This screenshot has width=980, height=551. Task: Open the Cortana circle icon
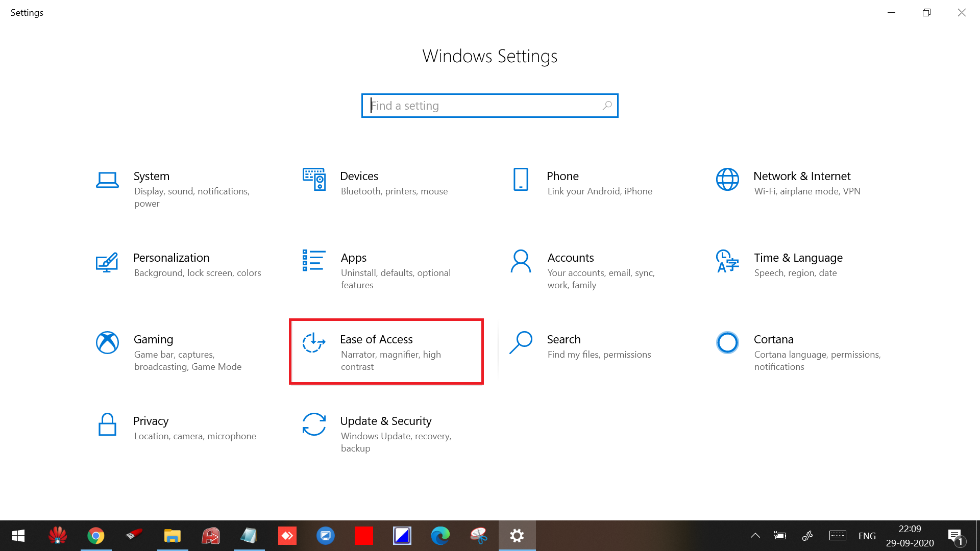click(727, 343)
